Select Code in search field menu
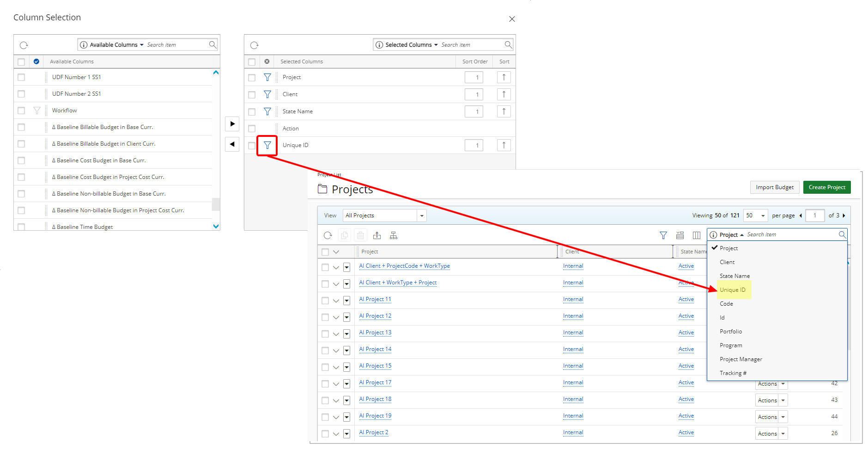Screen dimensions: 868x449 (x=726, y=304)
